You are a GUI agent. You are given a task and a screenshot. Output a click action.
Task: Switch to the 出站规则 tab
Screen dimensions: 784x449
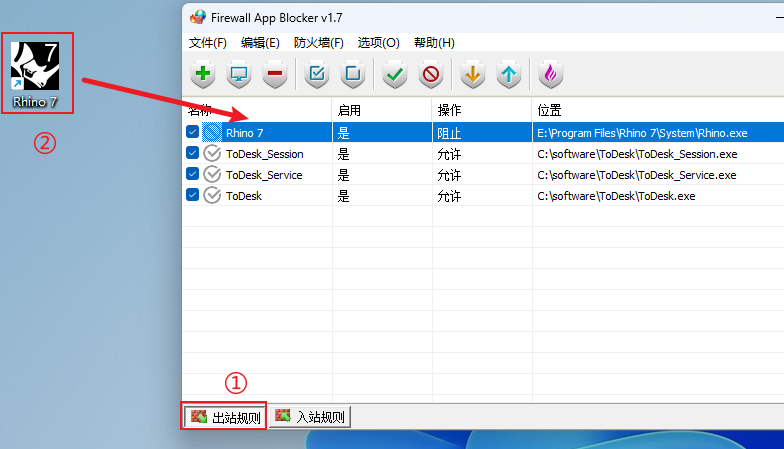click(224, 416)
